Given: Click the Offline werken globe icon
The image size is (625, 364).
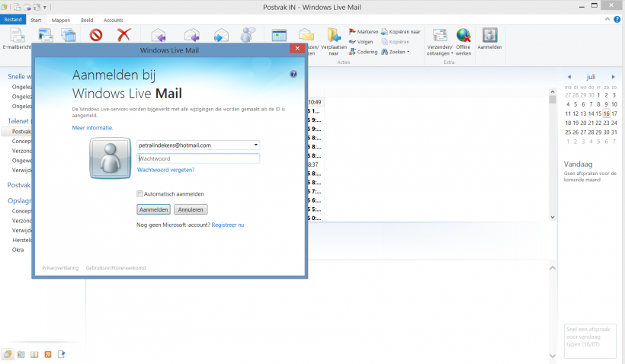Looking at the screenshot, I should 463,36.
